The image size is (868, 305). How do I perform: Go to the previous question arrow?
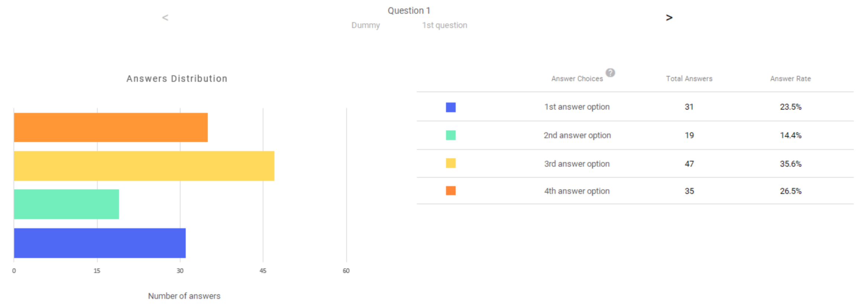point(165,17)
